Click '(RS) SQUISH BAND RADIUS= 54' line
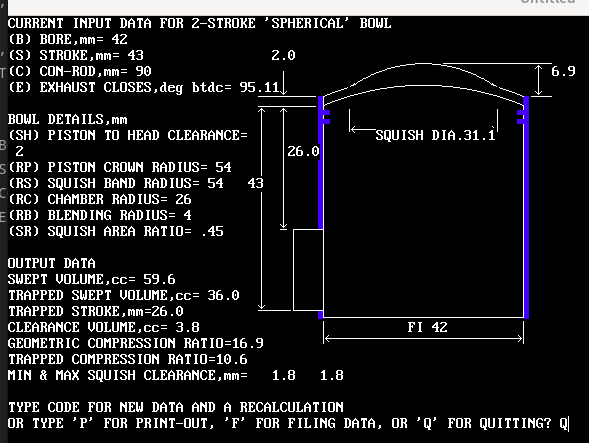 (116, 183)
